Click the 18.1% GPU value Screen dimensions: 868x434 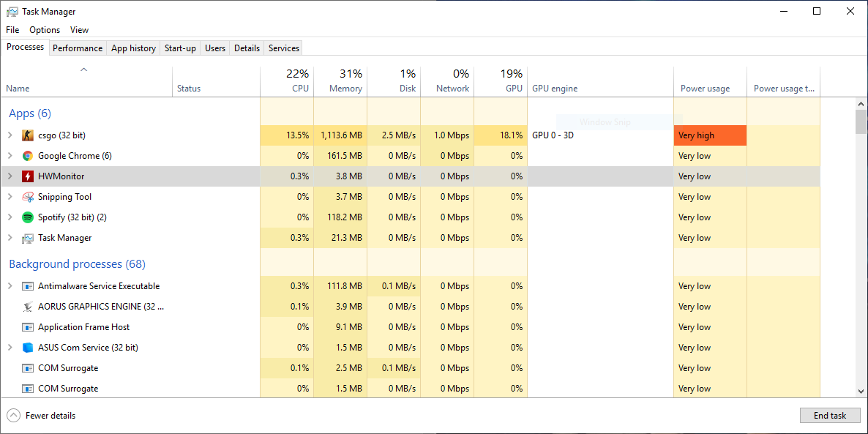coord(511,135)
